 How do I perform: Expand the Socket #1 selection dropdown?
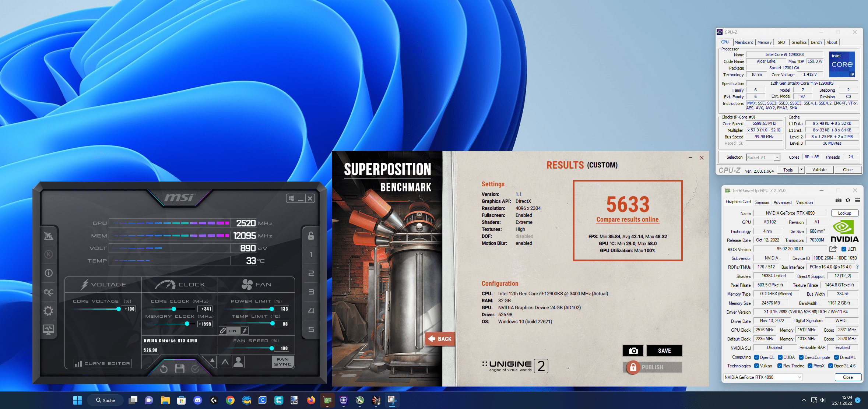(777, 158)
